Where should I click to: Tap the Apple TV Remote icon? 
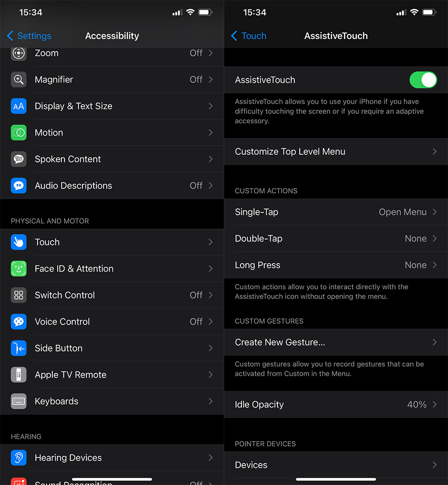click(18, 375)
